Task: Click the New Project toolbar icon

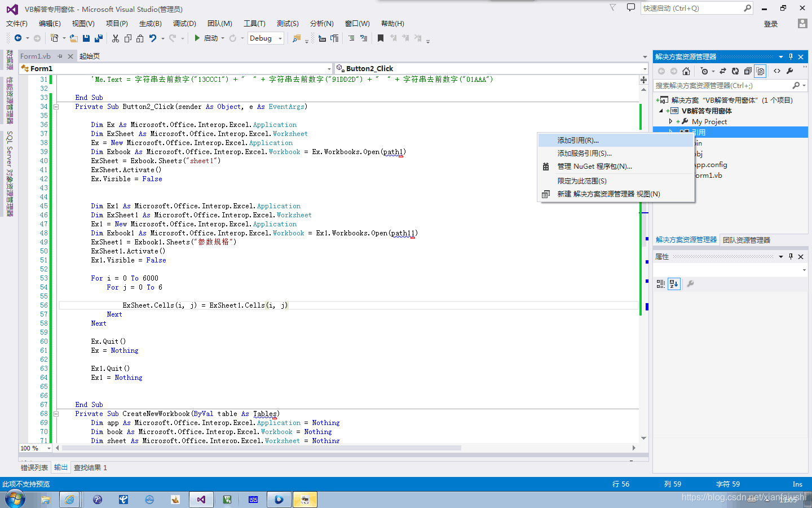Action: (x=55, y=38)
